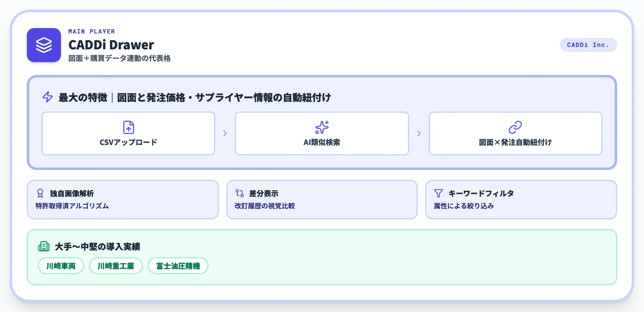Click the CSV upload file icon
The width and height of the screenshot is (644, 312).
coord(128,127)
